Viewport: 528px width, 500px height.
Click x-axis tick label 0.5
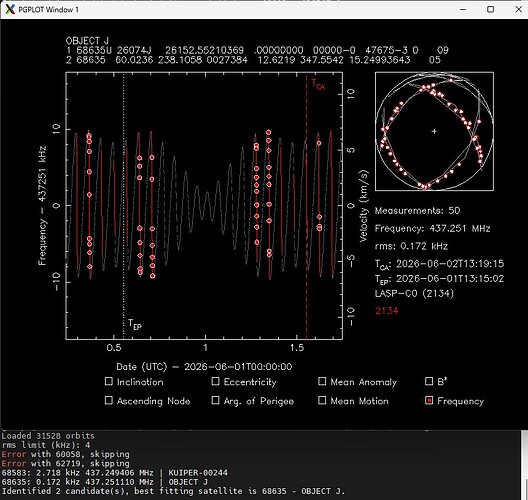click(114, 347)
